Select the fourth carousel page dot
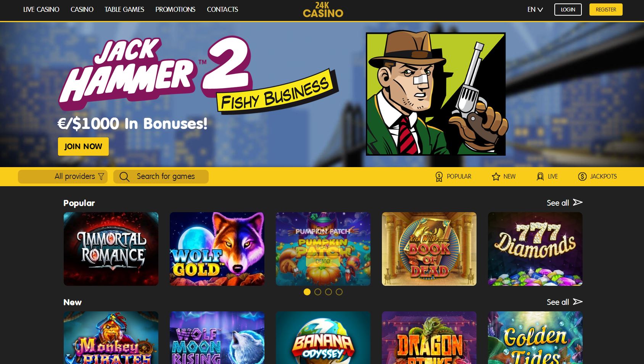The height and width of the screenshot is (364, 644). coord(339,292)
